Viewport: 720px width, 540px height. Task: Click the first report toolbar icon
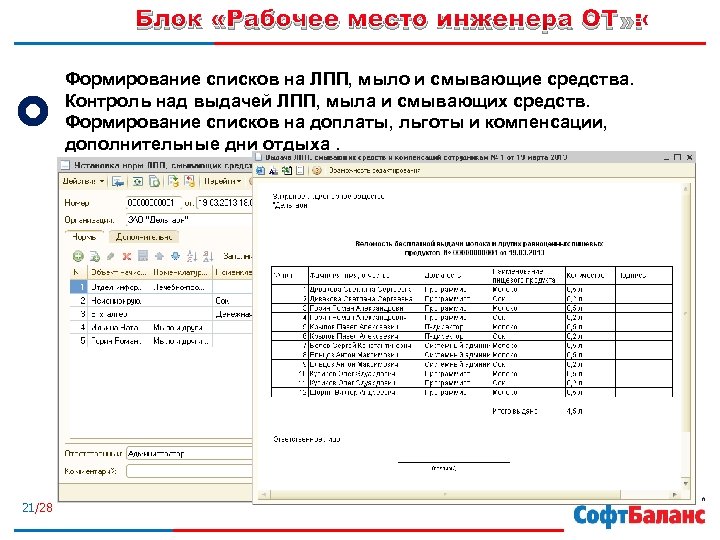[260, 171]
